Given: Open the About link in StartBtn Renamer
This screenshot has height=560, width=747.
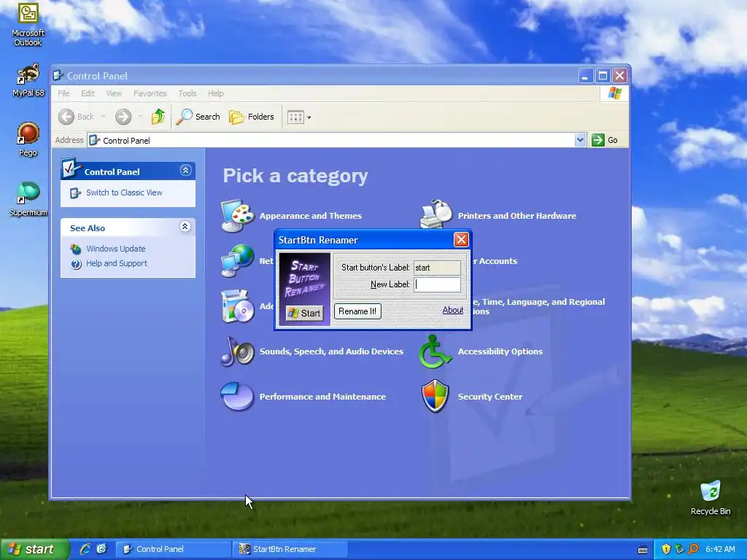Looking at the screenshot, I should pos(452,310).
